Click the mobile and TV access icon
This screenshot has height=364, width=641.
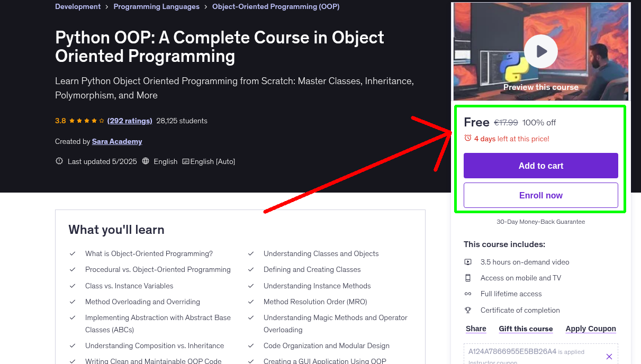[x=468, y=278]
